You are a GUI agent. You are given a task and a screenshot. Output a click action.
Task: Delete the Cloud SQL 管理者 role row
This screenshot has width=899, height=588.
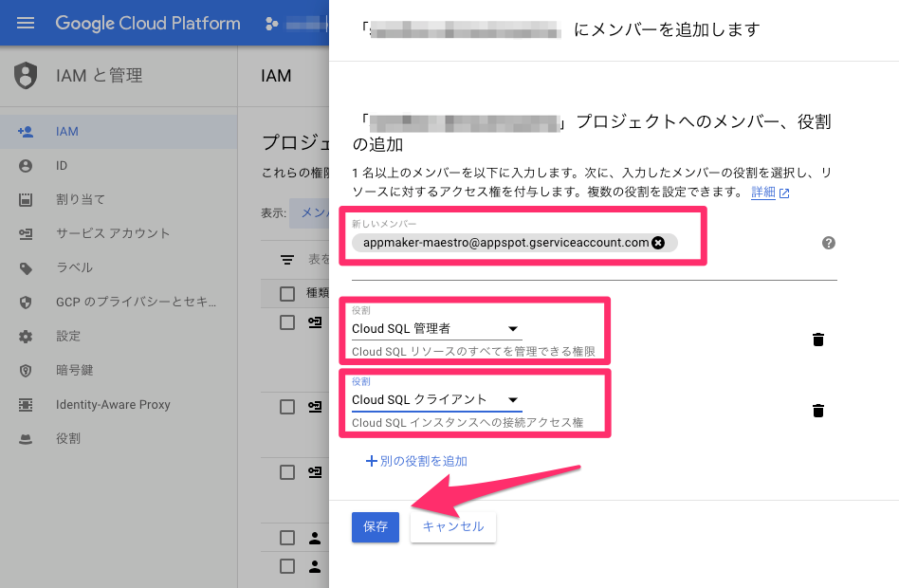coord(818,340)
